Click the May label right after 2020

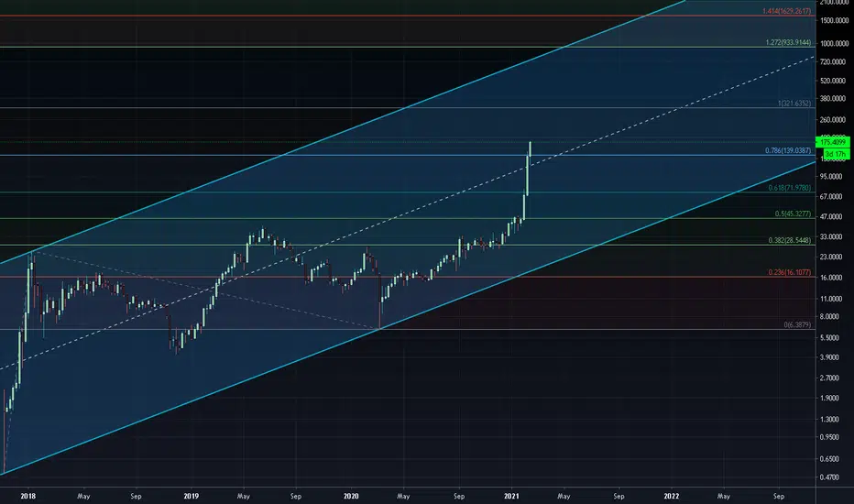point(403,497)
